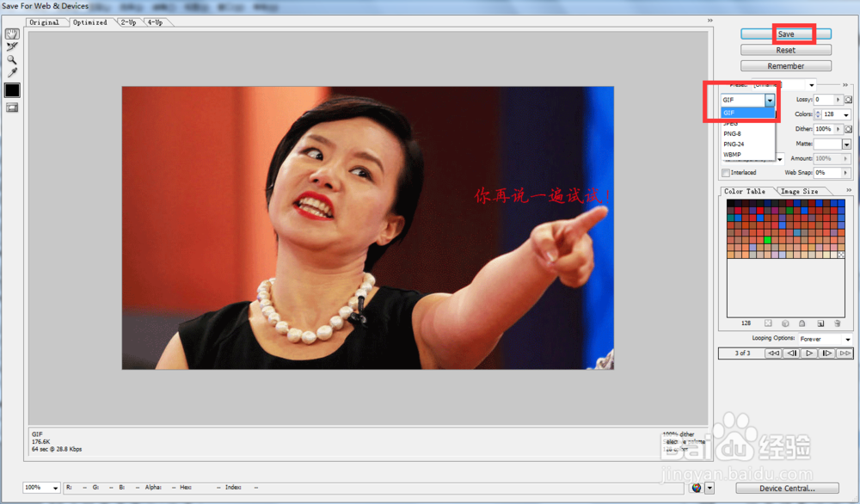Click map selected colors to transparent icon
Viewport: 860px width, 504px height.
pyautogui.click(x=768, y=323)
